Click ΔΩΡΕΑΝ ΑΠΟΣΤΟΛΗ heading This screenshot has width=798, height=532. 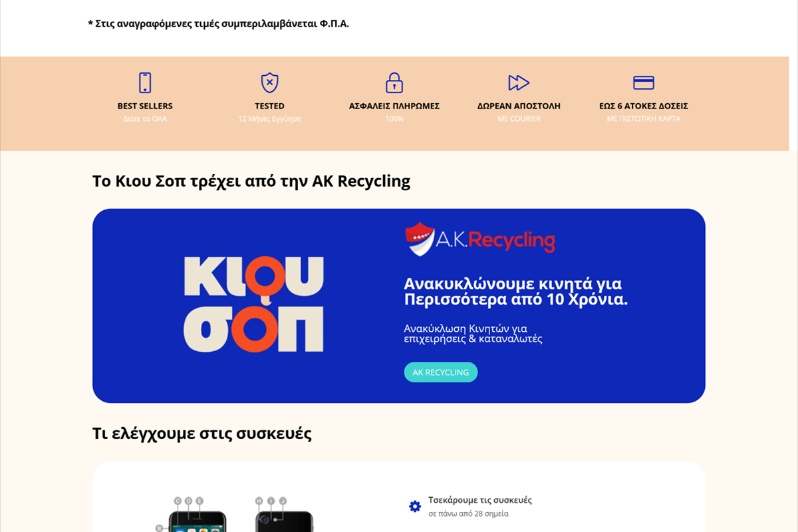pos(519,106)
